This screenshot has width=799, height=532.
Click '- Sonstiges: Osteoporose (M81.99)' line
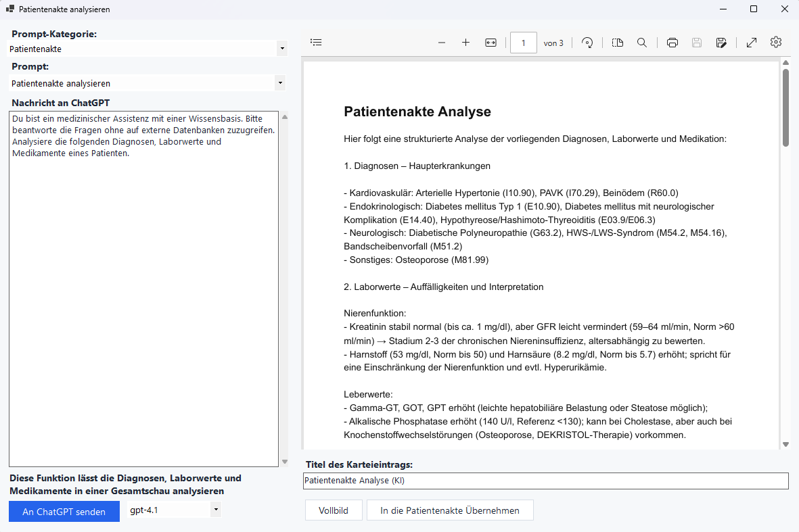tap(416, 260)
